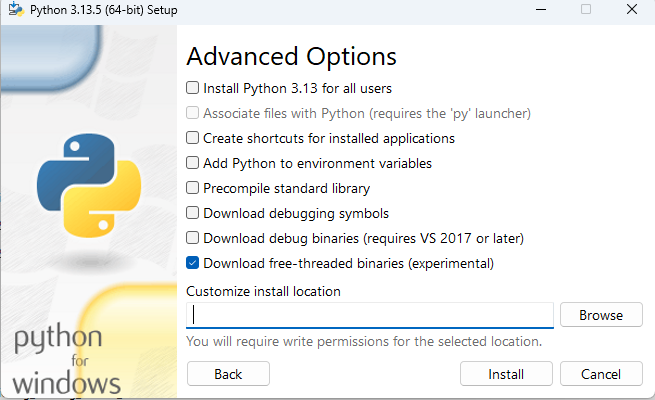655x400 pixels.
Task: Click the Python installer icon in title bar
Action: [16, 9]
